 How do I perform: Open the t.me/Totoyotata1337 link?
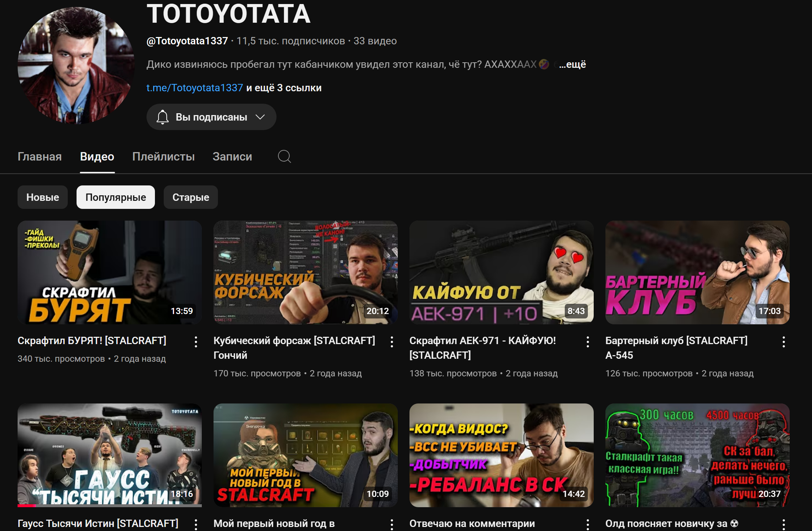(194, 88)
